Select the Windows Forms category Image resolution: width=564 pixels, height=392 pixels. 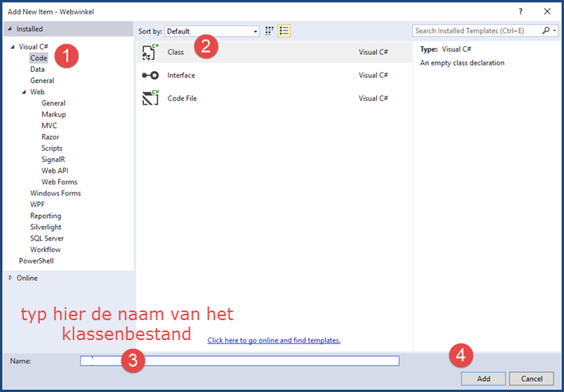tap(55, 193)
